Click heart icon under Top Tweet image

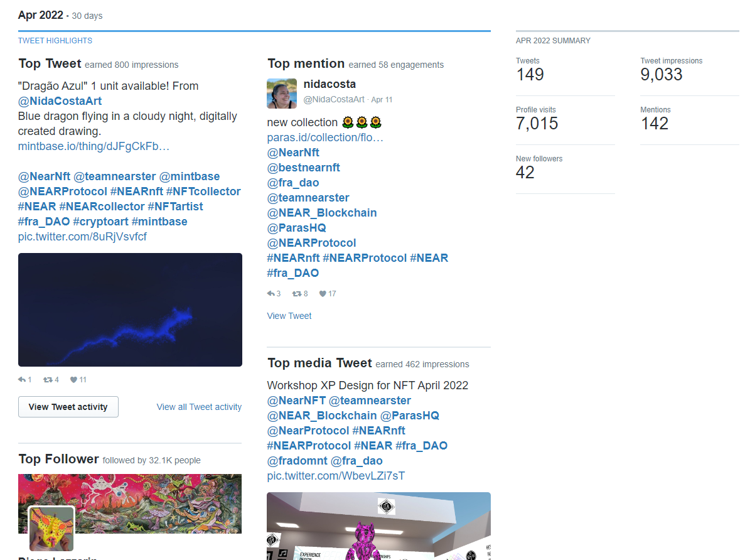(73, 379)
